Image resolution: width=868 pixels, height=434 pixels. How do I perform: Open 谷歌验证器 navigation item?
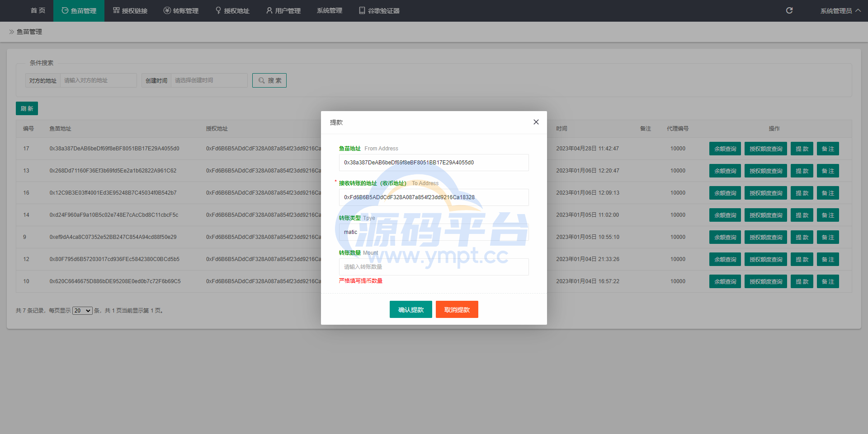[x=379, y=11]
